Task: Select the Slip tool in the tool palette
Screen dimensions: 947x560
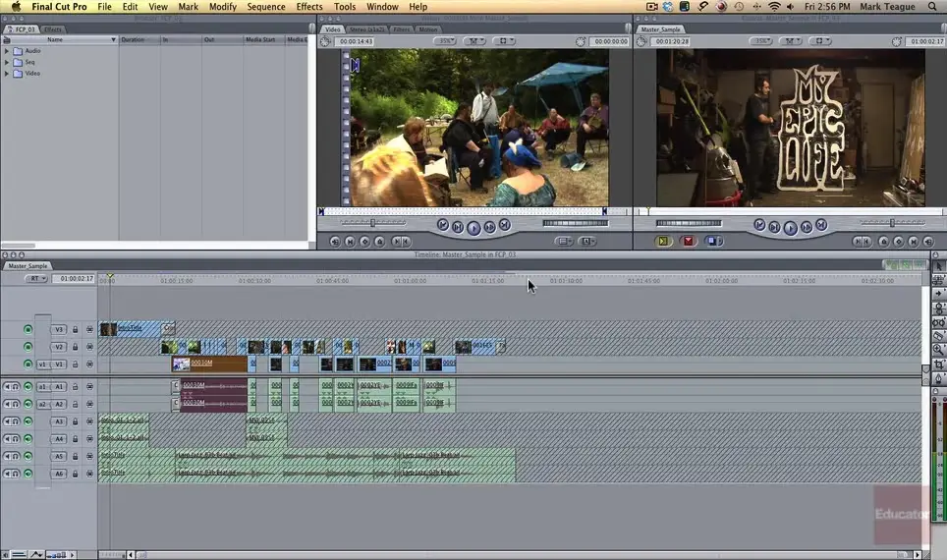Action: (x=938, y=322)
